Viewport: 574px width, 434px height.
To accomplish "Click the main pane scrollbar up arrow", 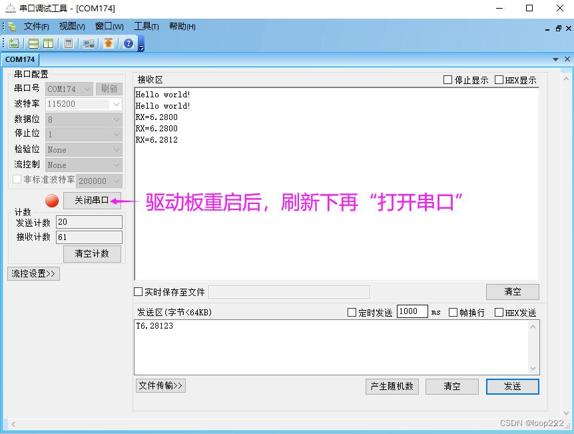I will (x=566, y=79).
